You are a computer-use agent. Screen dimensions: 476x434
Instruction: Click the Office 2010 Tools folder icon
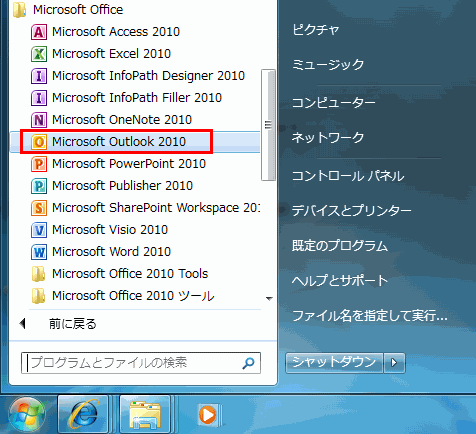coord(39,274)
